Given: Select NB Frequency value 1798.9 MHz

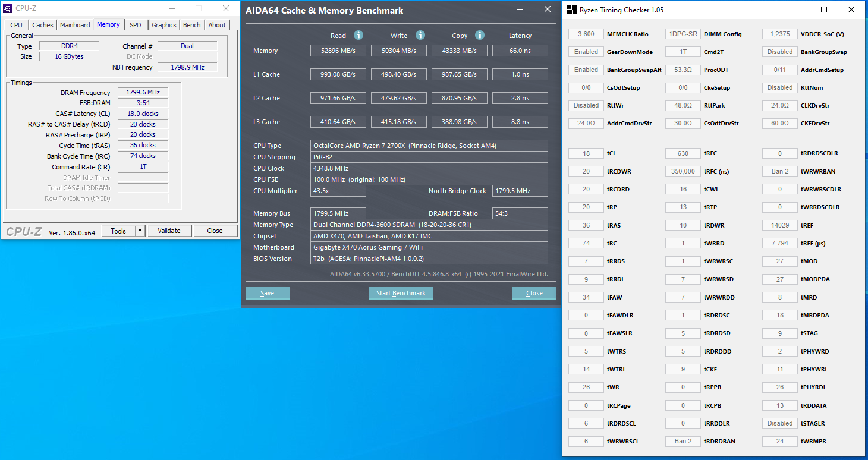Looking at the screenshot, I should [x=187, y=67].
